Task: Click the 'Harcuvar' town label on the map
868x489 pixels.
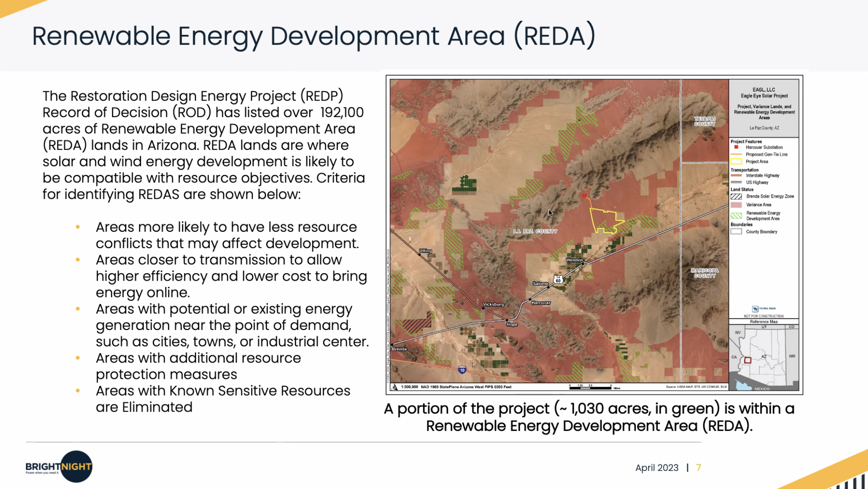Action: click(541, 303)
